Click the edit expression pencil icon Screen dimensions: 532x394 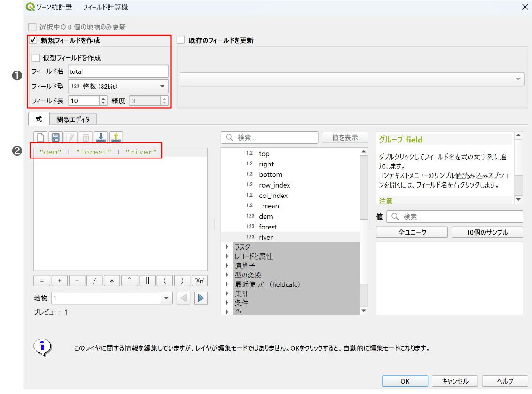point(70,137)
